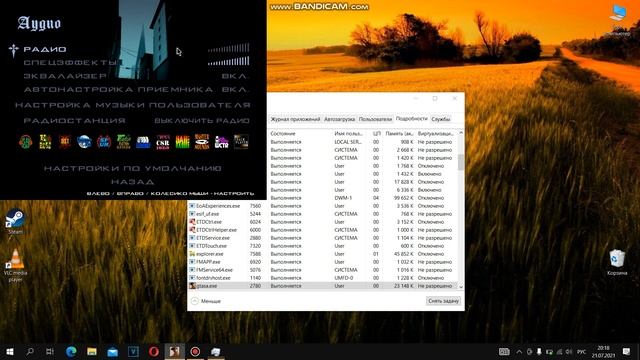Open the Журнал приложений tab
Screen dimensions: 640x360
[x=295, y=119]
